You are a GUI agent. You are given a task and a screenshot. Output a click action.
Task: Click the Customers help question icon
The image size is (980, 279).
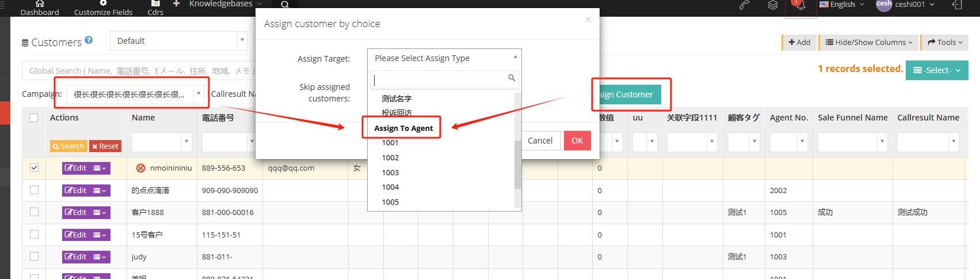coord(89,40)
